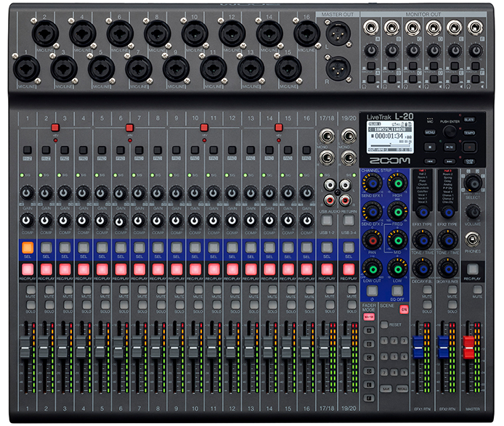Click the fast-forward transport button
504x426 pixels.
[x=450, y=161]
